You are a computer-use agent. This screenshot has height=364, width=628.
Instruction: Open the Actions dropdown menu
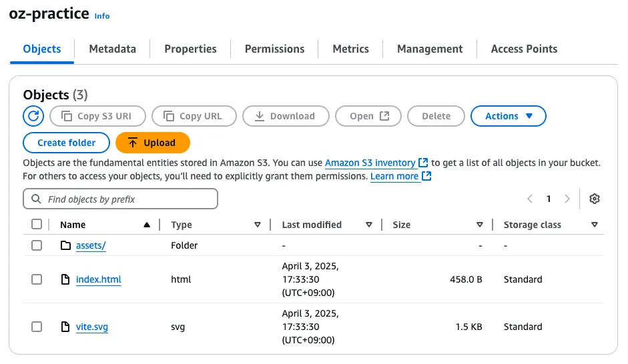pyautogui.click(x=509, y=116)
